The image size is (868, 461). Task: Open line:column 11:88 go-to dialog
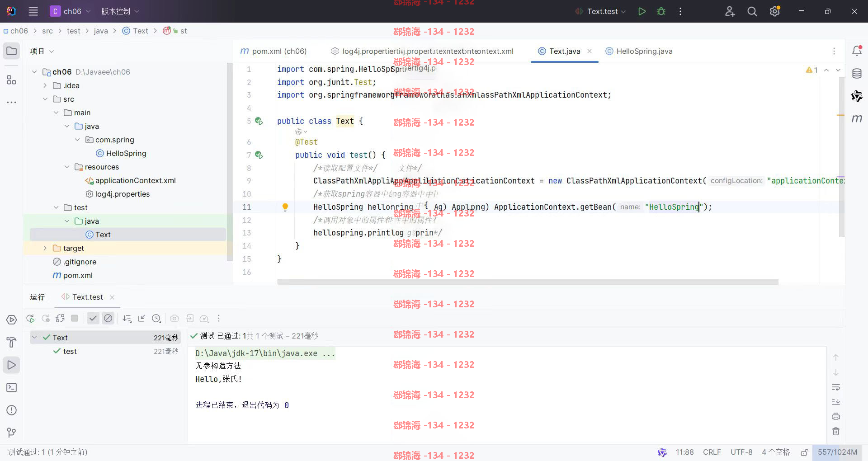coord(684,452)
